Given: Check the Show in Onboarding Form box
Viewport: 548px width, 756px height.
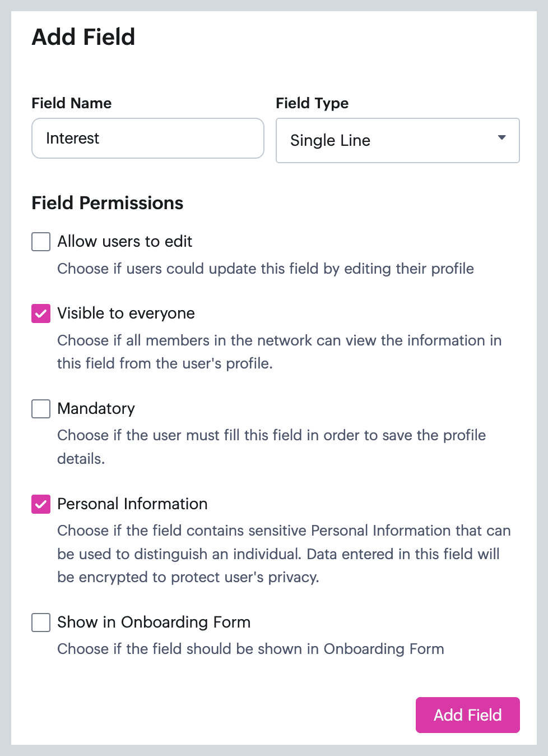Looking at the screenshot, I should [41, 623].
